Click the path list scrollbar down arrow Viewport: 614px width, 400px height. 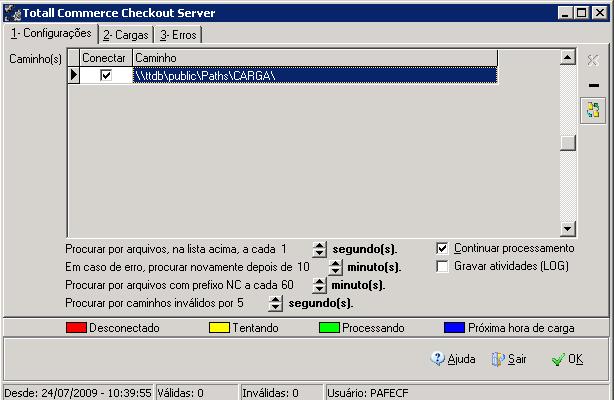[568, 228]
